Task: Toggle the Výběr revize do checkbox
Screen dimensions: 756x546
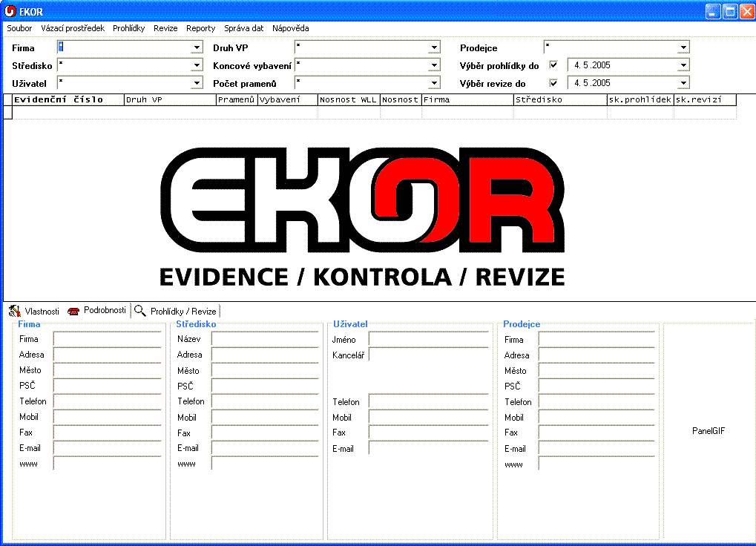Action: click(553, 83)
